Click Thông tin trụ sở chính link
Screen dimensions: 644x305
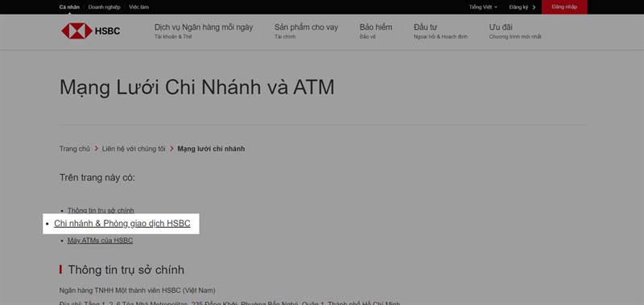click(x=101, y=210)
